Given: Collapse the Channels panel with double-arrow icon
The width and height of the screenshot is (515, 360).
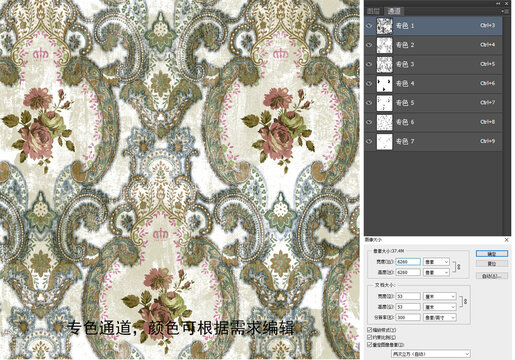Looking at the screenshot, I should click(498, 3).
